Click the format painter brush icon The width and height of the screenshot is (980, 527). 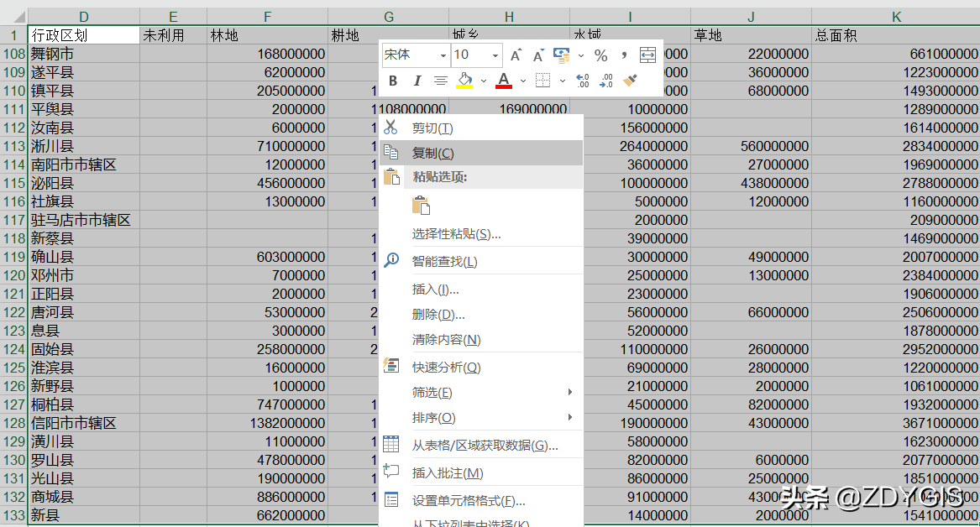(x=631, y=81)
